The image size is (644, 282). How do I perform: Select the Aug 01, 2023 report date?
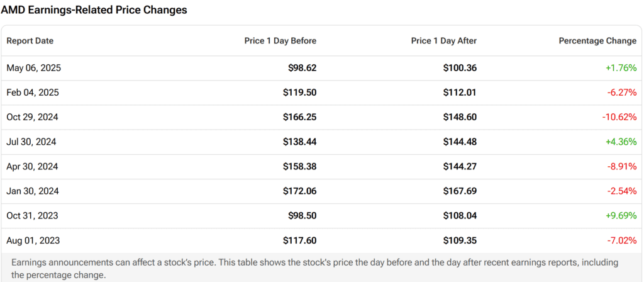(x=33, y=240)
